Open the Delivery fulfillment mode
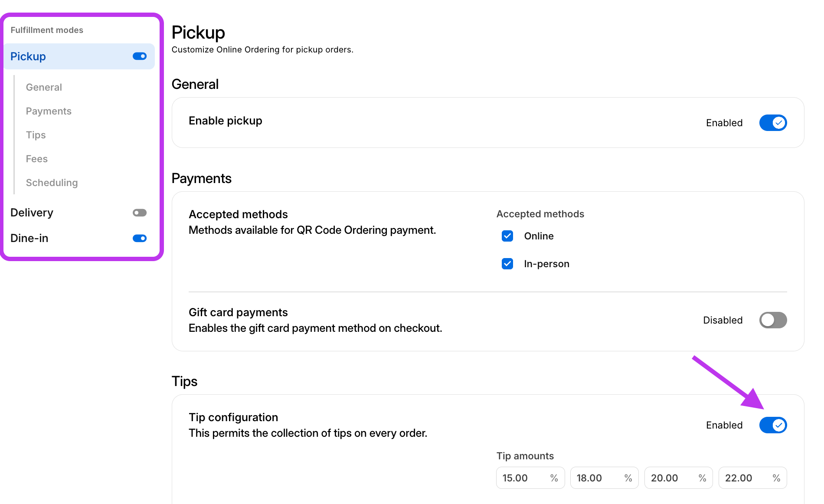Screen dimensions: 824x504 [32, 213]
